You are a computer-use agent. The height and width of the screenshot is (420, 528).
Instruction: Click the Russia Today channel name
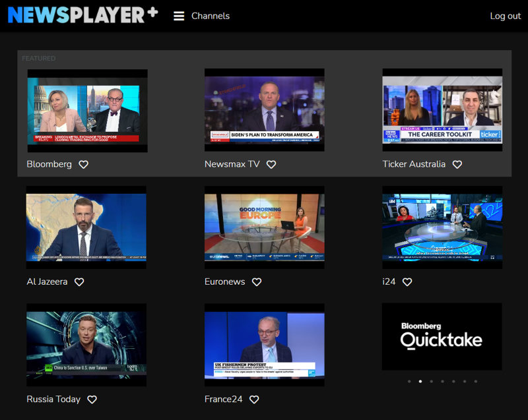(x=53, y=399)
